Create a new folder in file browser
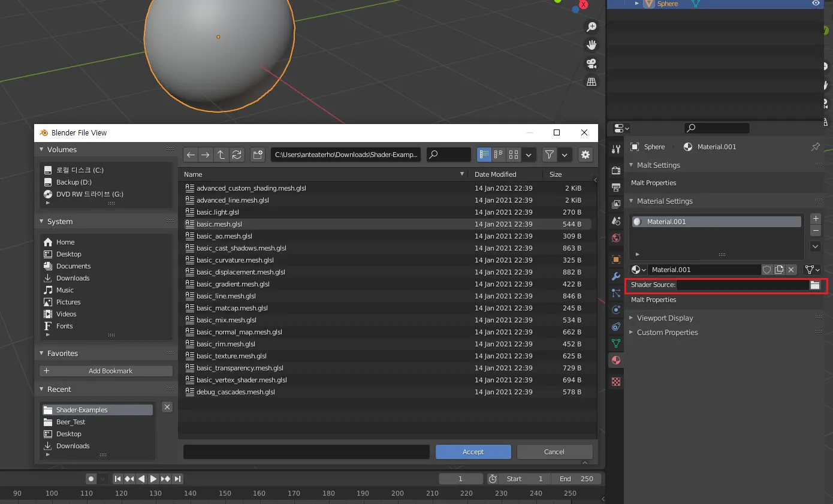833x504 pixels. (258, 155)
